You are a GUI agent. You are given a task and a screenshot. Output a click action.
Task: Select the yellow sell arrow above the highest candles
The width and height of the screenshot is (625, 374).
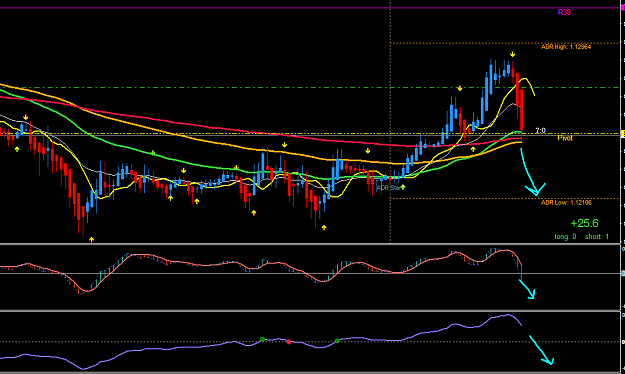pos(513,54)
